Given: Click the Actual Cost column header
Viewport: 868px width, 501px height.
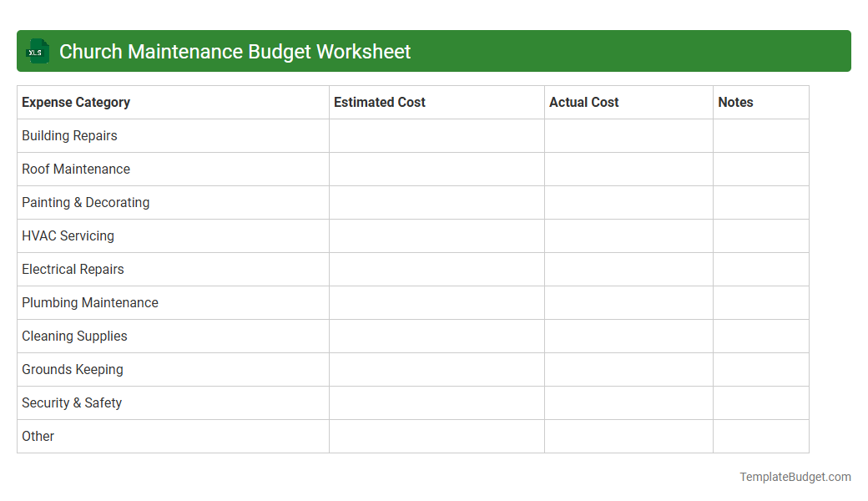Looking at the screenshot, I should pyautogui.click(x=584, y=102).
